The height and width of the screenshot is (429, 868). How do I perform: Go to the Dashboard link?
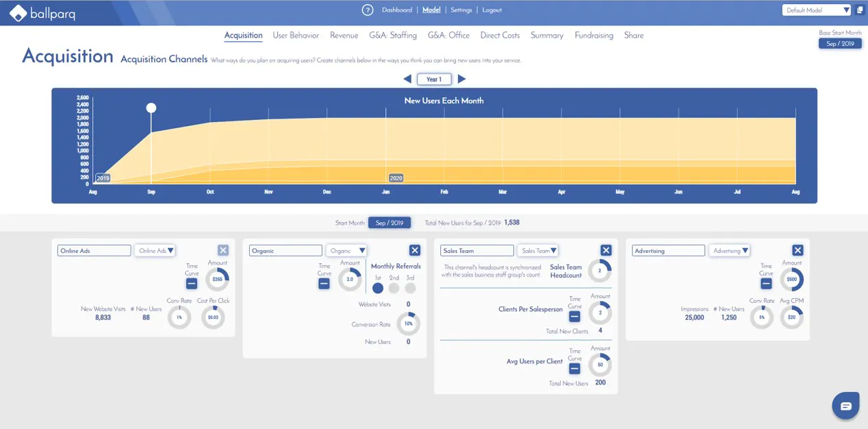click(397, 10)
